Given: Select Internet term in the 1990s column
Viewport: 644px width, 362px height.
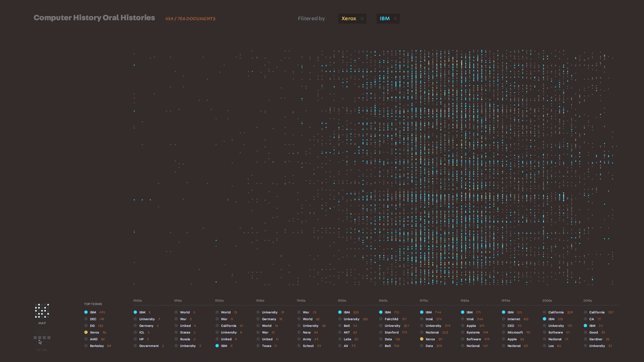Looking at the screenshot, I should [x=514, y=319].
